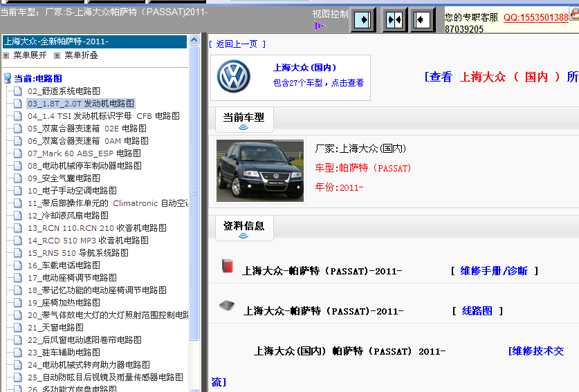The height and width of the screenshot is (392, 579).
Task: Open 22_后风窗电动遮阳卷帘电路图
Action: point(84,340)
